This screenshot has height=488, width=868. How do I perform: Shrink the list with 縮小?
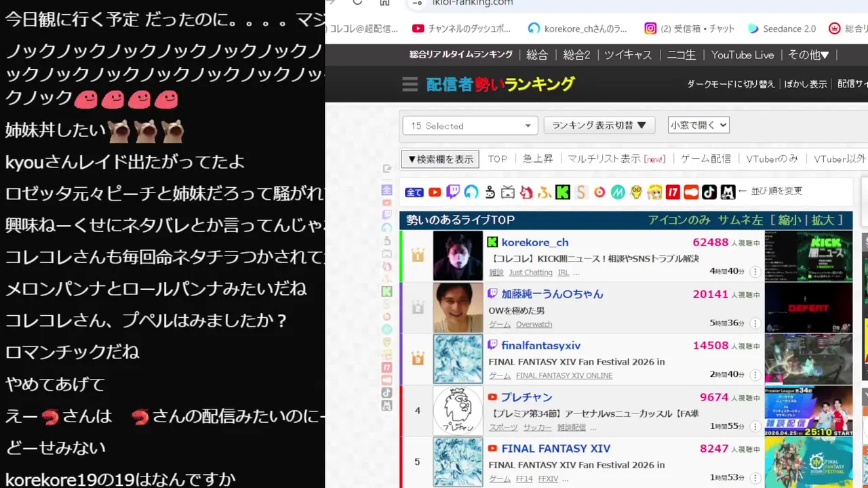[x=791, y=220]
